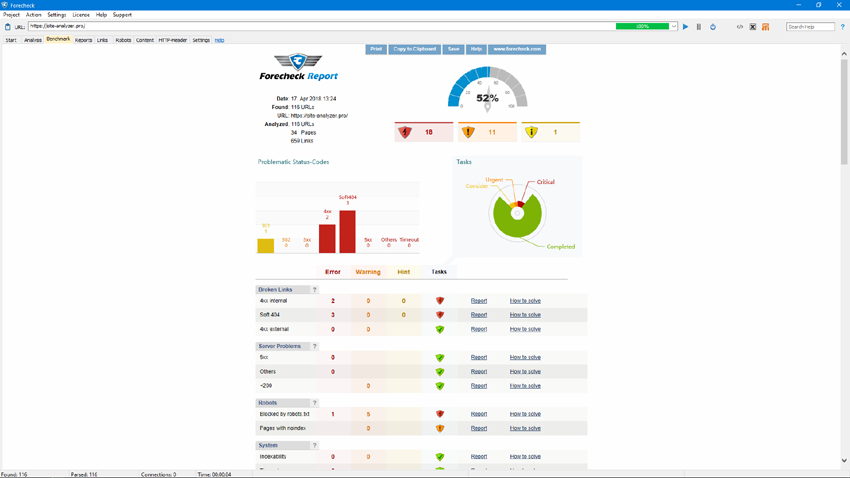The image size is (850, 478).
Task: Switch to the Robots tab
Action: (x=123, y=40)
